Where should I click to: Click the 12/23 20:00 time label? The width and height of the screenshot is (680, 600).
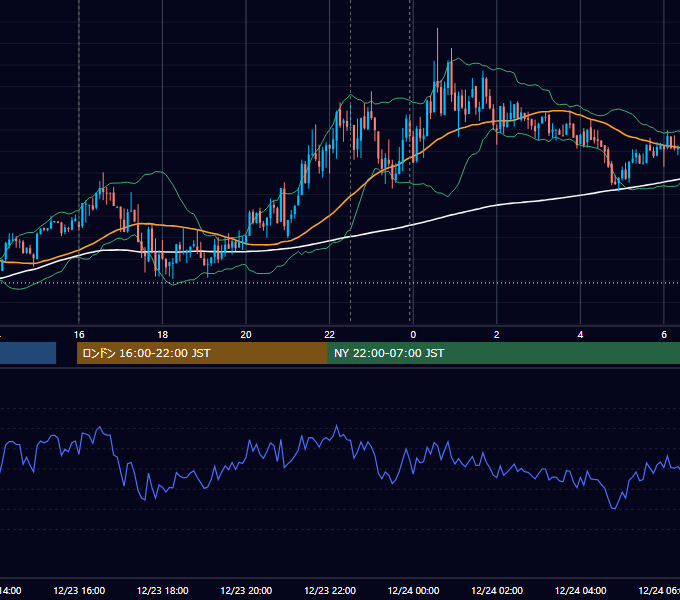[x=246, y=590]
